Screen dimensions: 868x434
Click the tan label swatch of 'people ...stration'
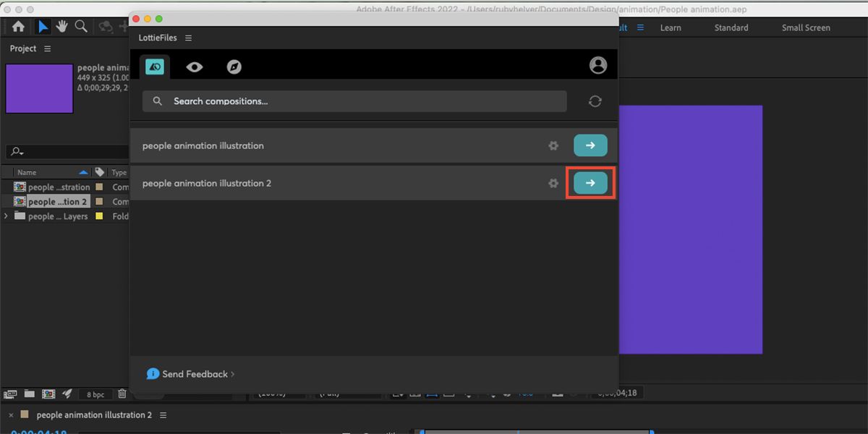[x=99, y=187]
